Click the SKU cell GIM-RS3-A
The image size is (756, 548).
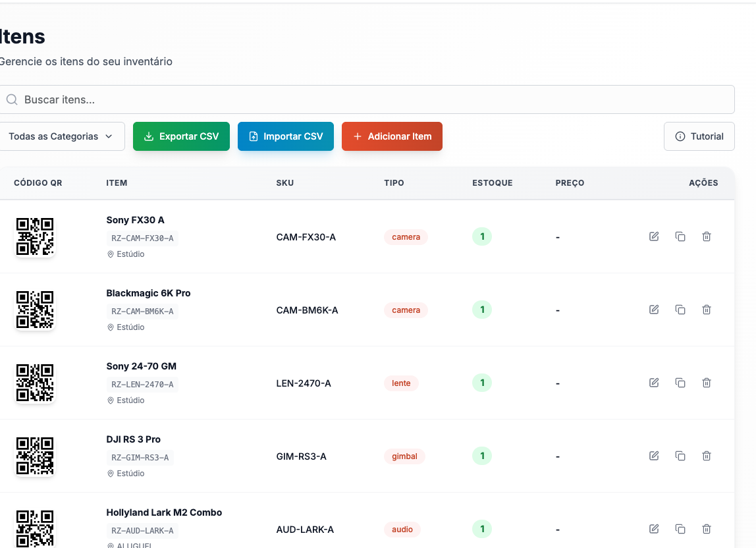tap(302, 456)
